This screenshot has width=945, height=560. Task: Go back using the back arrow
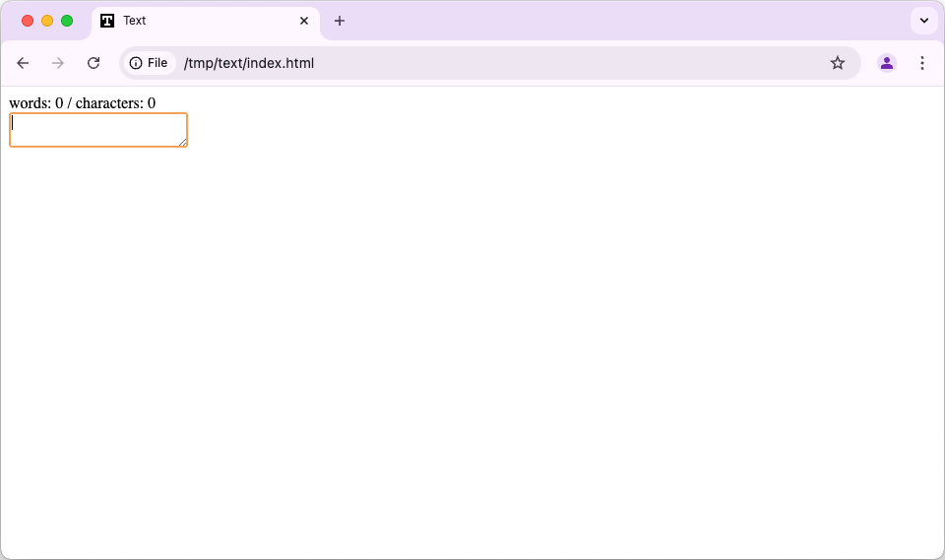(23, 63)
